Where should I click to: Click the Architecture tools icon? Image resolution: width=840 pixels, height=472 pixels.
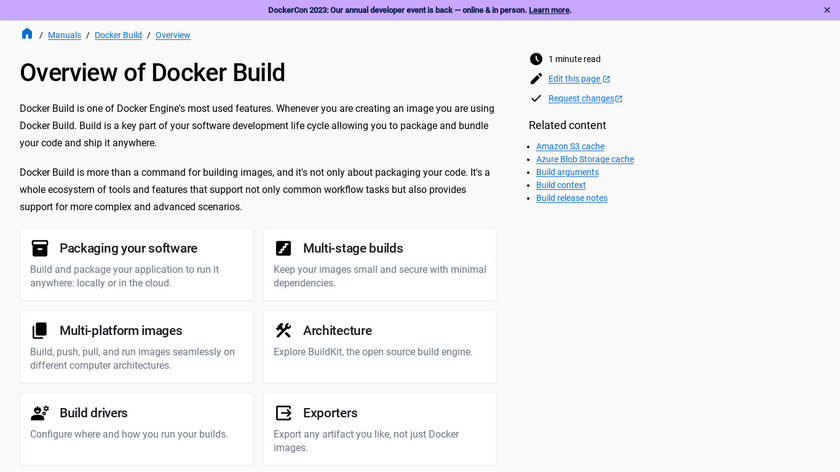[x=283, y=330]
